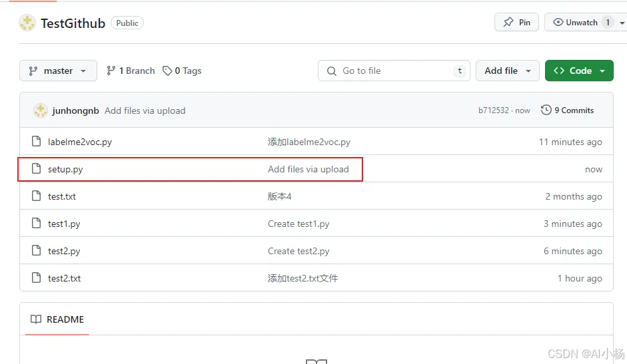
Task: Open the master branch dropdown
Action: click(x=59, y=71)
